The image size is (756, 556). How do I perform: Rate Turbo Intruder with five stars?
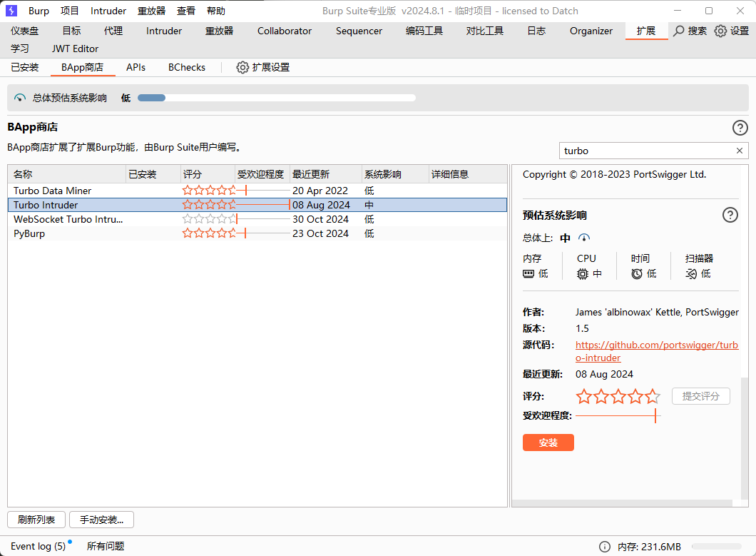tap(653, 396)
